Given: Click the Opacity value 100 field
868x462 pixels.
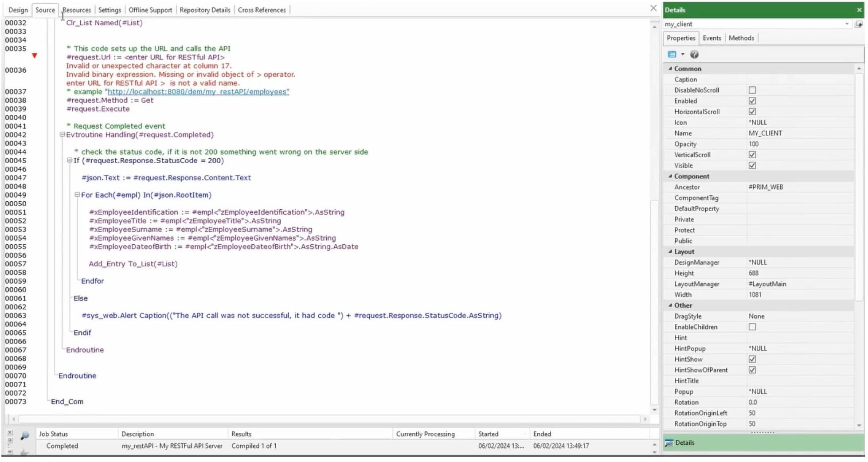Looking at the screenshot, I should pyautogui.click(x=800, y=144).
